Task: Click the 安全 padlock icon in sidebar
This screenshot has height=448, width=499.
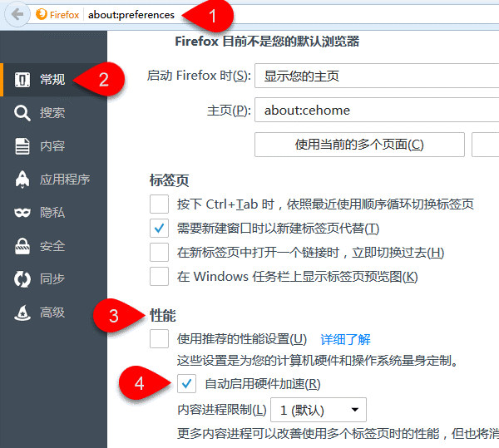Action: point(22,246)
